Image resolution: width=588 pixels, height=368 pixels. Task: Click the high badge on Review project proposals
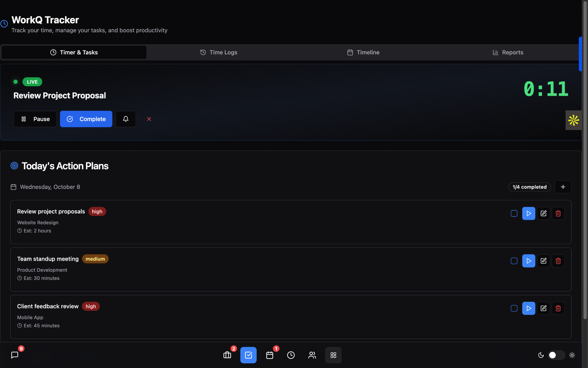tap(97, 212)
